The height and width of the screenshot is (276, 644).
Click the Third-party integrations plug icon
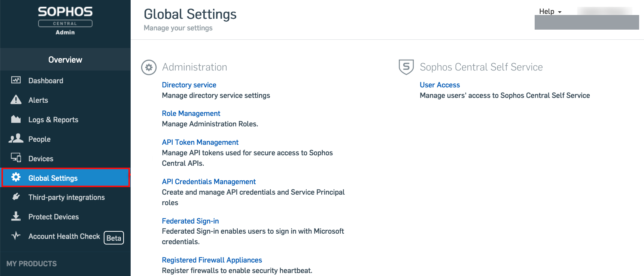(x=16, y=196)
